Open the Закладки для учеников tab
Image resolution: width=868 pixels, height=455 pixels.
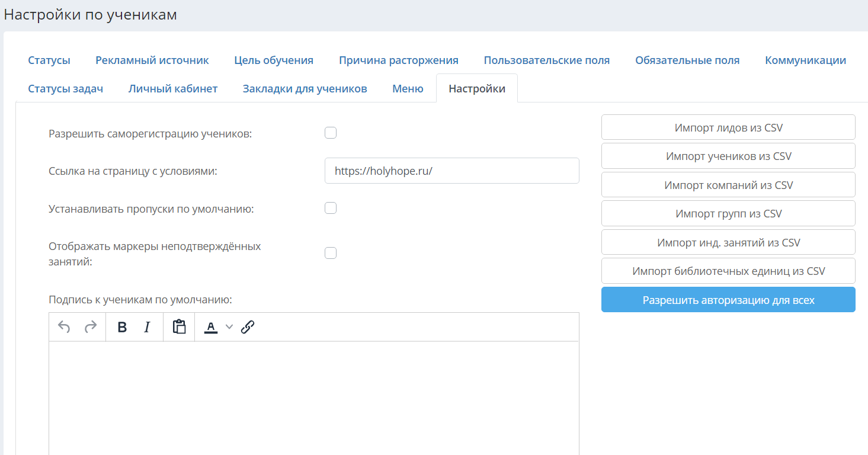point(305,89)
